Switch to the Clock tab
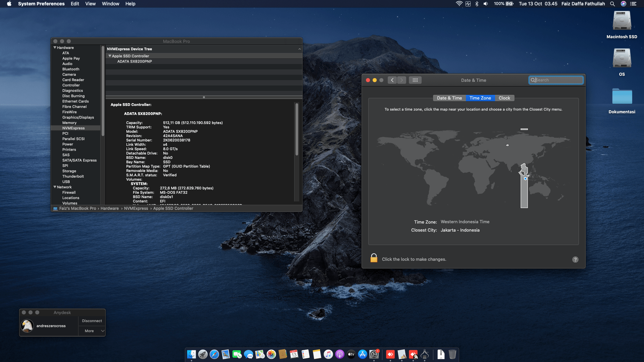644x362 pixels. 504,98
